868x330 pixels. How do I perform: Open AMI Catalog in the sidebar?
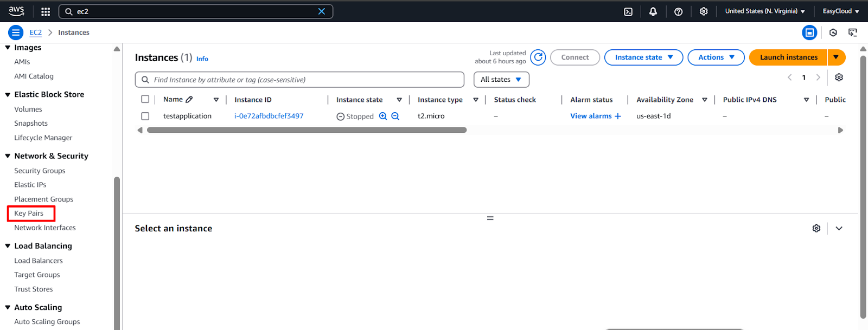tap(34, 76)
